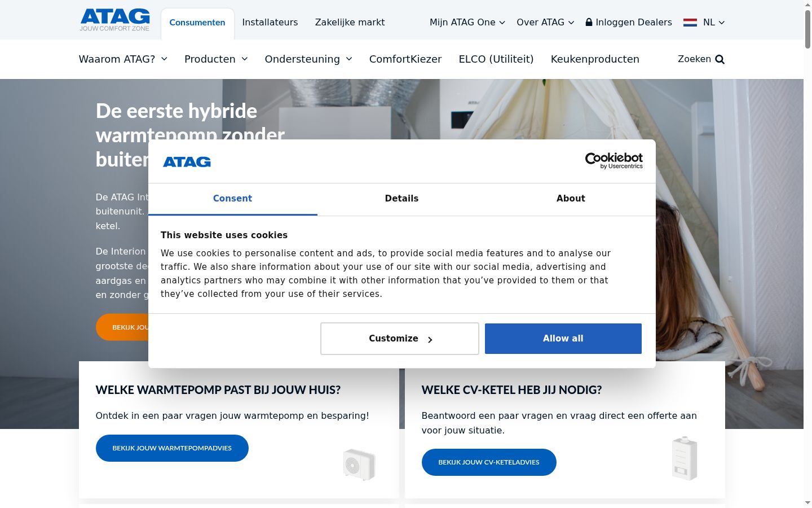The height and width of the screenshot is (508, 812).
Task: Click the heading "Welke warmtepomp past bij jouw huis?"
Action: 218,390
